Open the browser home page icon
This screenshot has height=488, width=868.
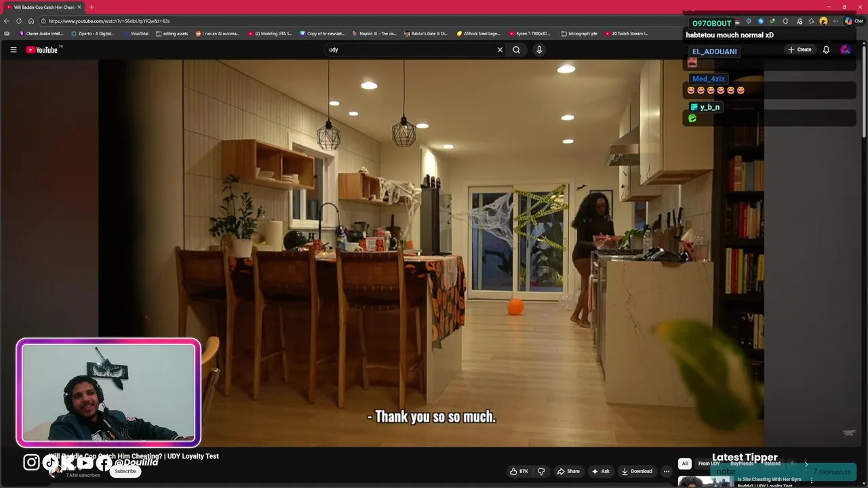click(x=31, y=21)
